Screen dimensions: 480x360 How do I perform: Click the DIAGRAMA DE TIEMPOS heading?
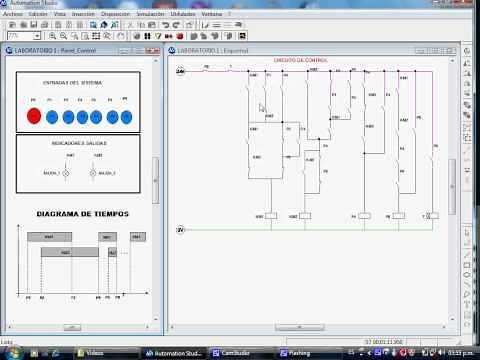[82, 214]
